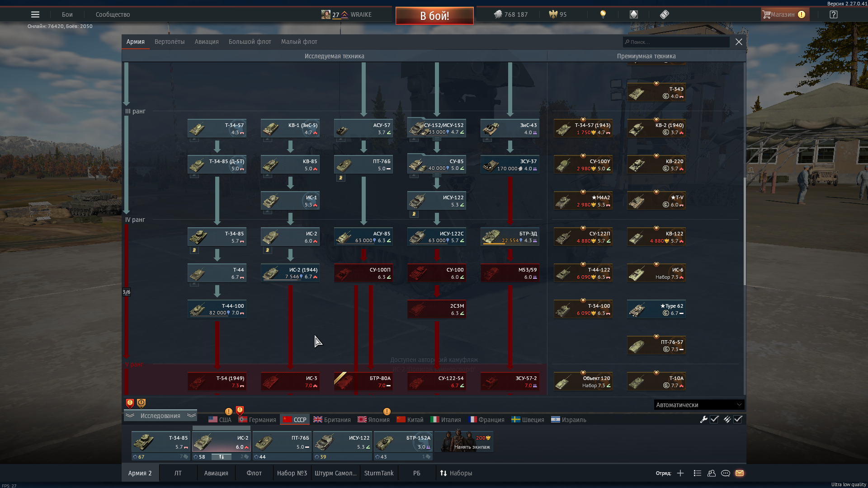Screen dimensions: 868x488
Task: Open the Магазин shop cart button
Action: (x=784, y=14)
